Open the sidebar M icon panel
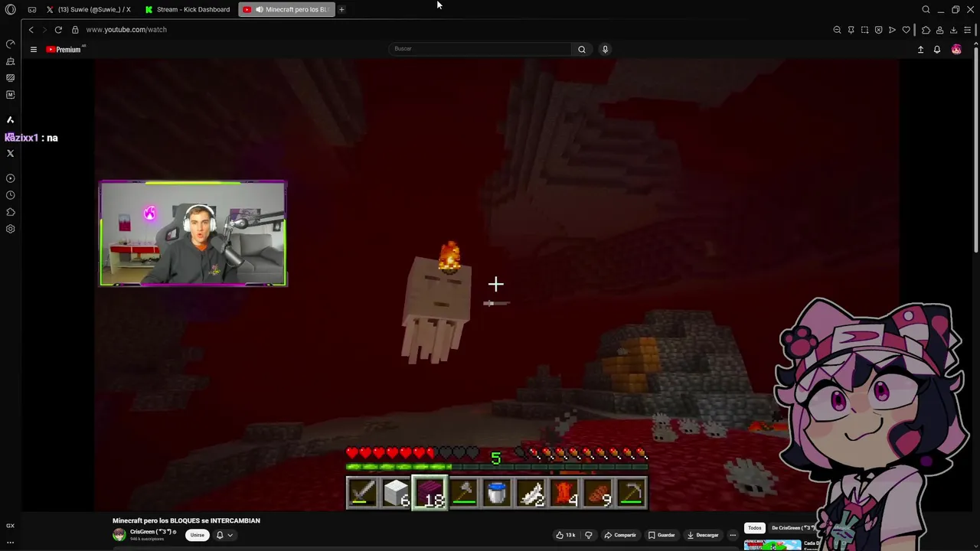This screenshot has height=551, width=980. pos(10,95)
